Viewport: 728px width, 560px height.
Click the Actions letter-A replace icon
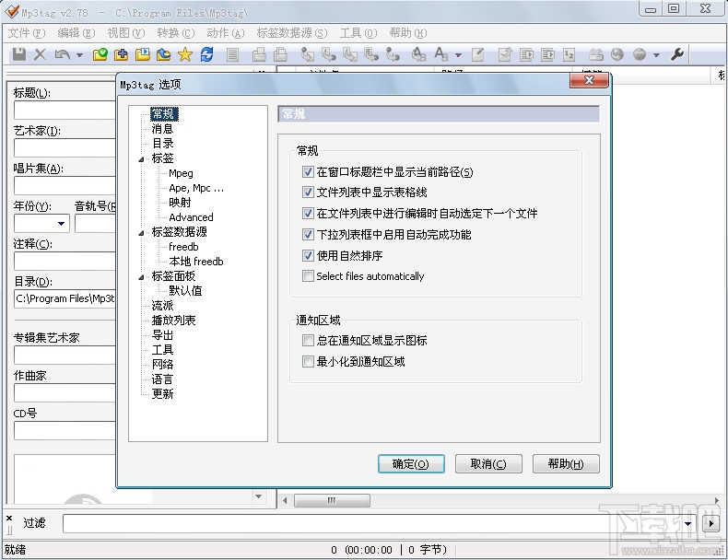(418, 54)
